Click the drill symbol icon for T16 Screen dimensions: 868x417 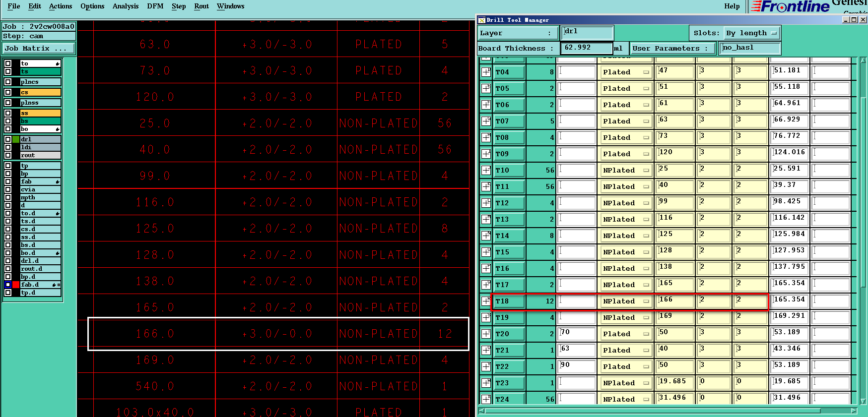[x=486, y=268]
